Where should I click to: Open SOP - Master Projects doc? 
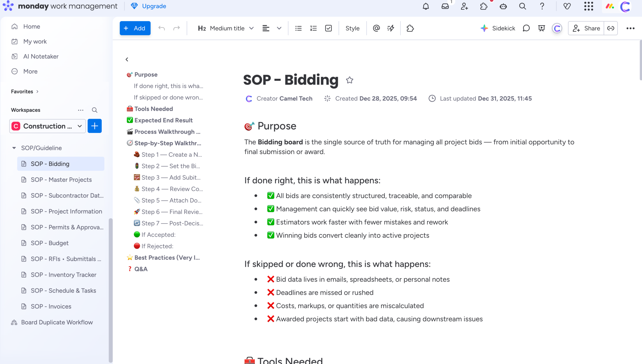tap(61, 180)
